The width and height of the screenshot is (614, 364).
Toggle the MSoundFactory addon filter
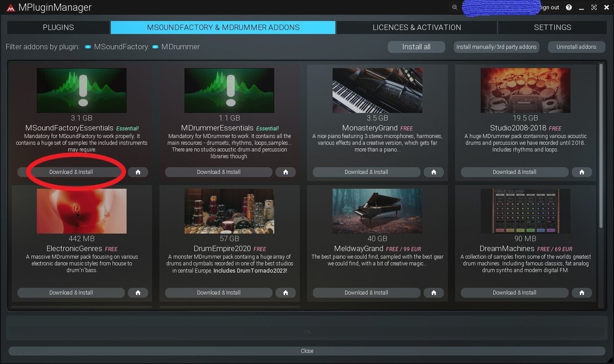pos(117,47)
